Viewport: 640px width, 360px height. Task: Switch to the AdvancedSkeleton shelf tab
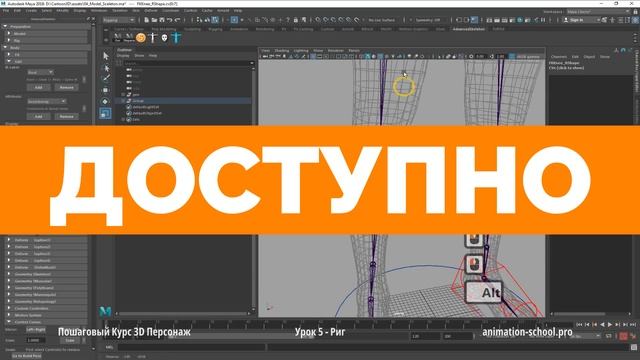coord(469,29)
